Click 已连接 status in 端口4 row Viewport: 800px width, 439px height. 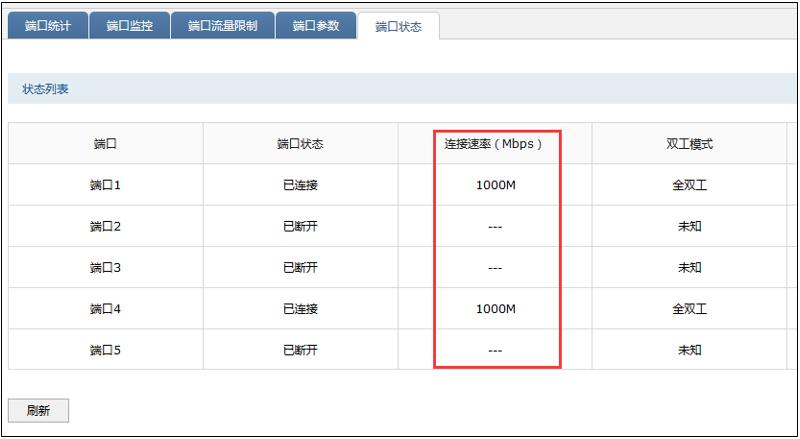tap(301, 308)
